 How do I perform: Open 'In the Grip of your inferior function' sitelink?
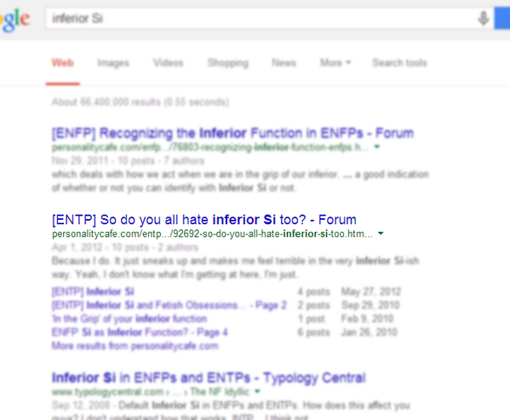[x=129, y=319]
